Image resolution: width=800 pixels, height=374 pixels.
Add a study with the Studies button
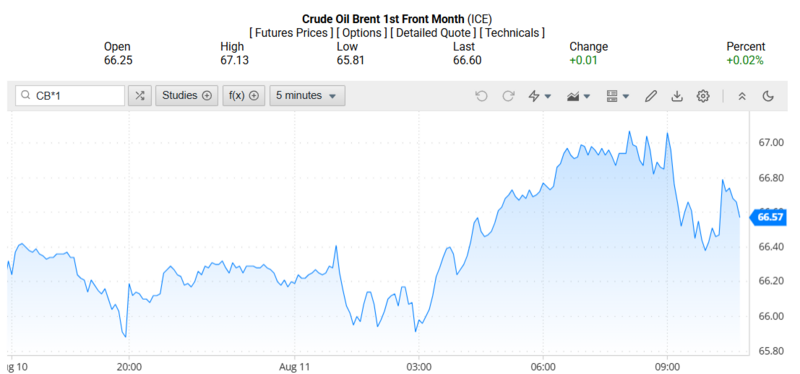(187, 95)
